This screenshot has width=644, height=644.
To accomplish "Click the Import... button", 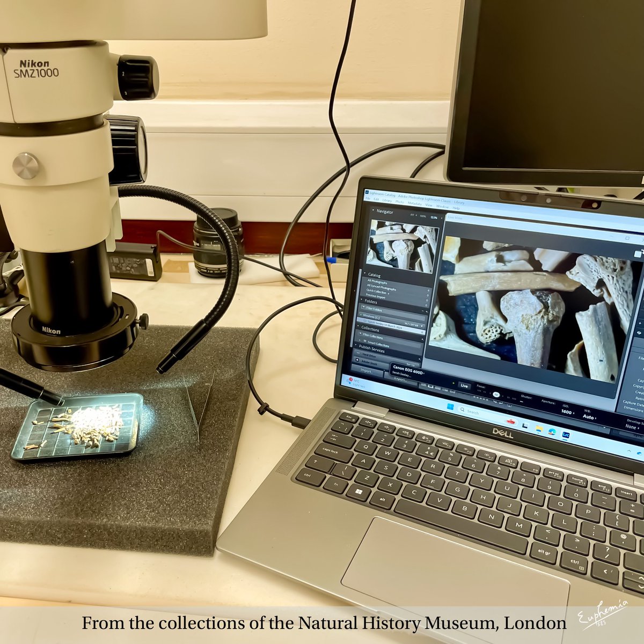I will 367,370.
